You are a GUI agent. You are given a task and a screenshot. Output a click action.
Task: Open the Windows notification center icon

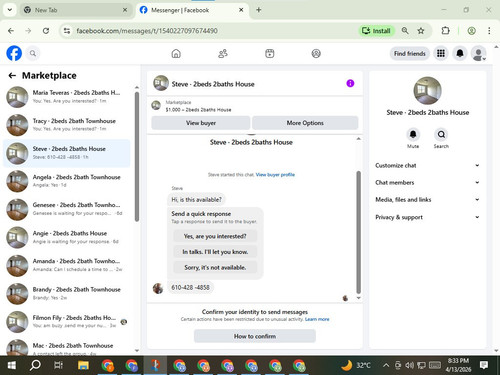coord(484,365)
